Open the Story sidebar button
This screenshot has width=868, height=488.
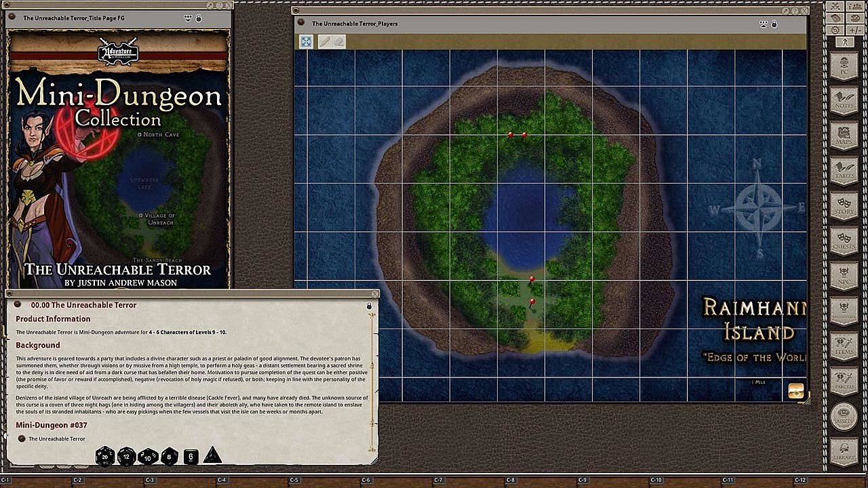point(844,206)
